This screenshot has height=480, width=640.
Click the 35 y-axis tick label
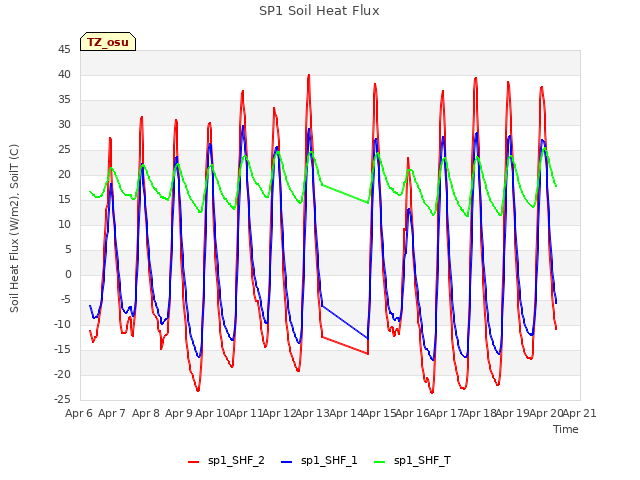click(64, 100)
